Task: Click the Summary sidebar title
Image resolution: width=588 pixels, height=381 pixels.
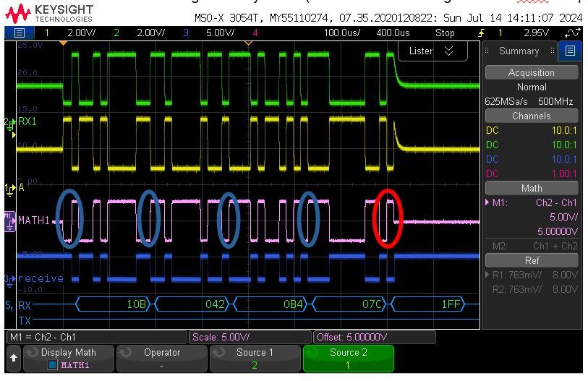Action: coord(519,51)
